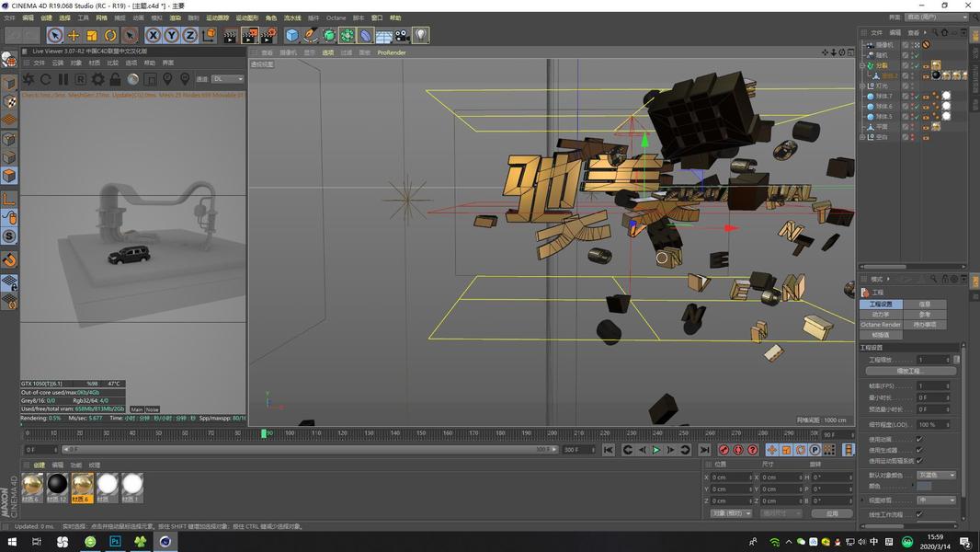Click the FPS value field

coord(932,385)
